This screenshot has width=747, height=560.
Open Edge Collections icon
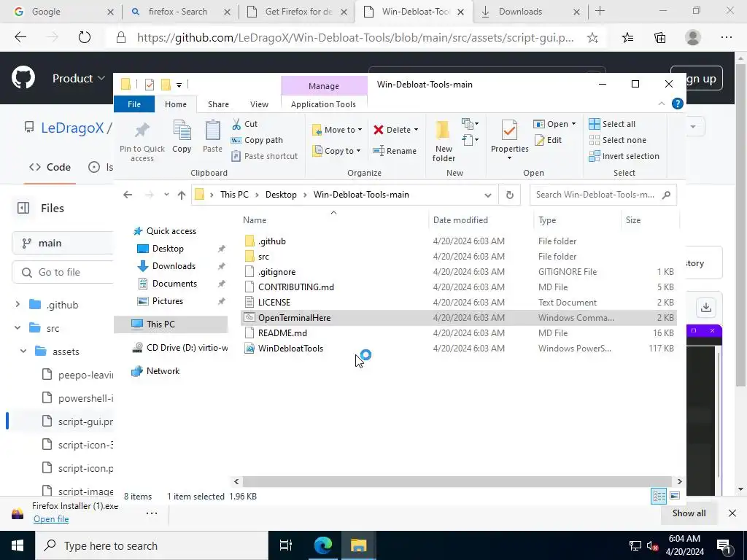pyautogui.click(x=659, y=38)
